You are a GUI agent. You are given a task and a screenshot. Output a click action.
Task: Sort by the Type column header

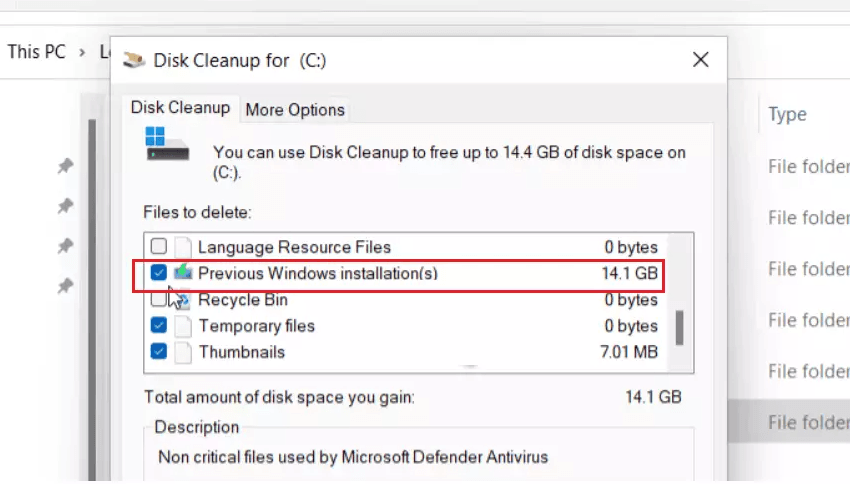[787, 115]
